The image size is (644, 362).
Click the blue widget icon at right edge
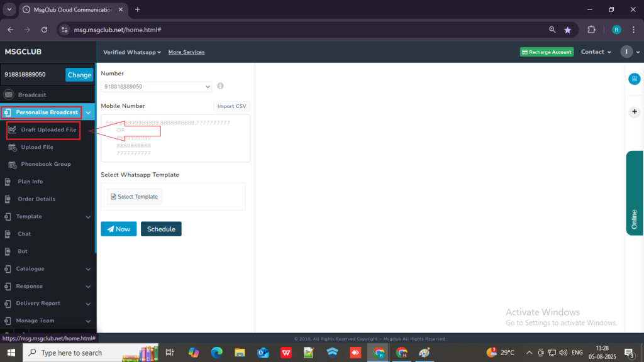pos(634,79)
